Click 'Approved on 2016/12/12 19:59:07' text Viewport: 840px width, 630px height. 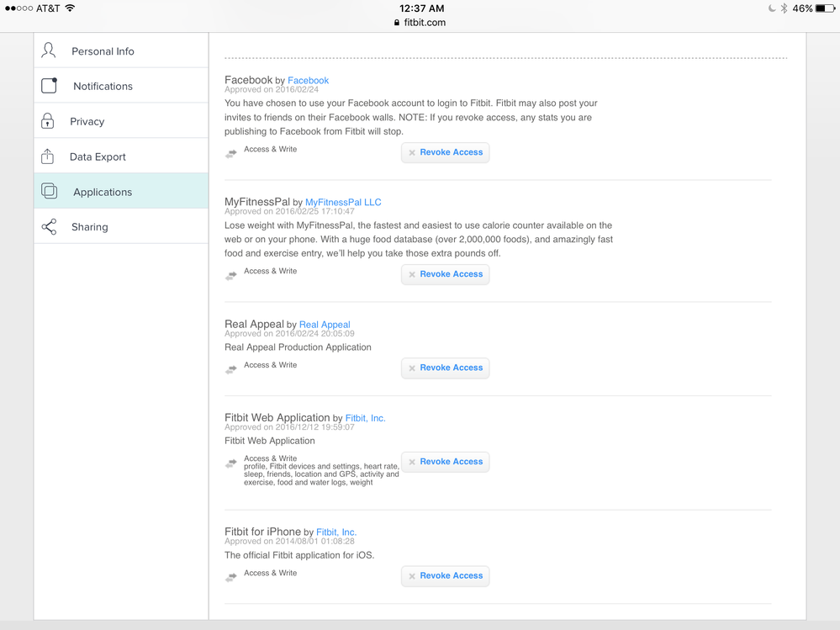[289, 427]
